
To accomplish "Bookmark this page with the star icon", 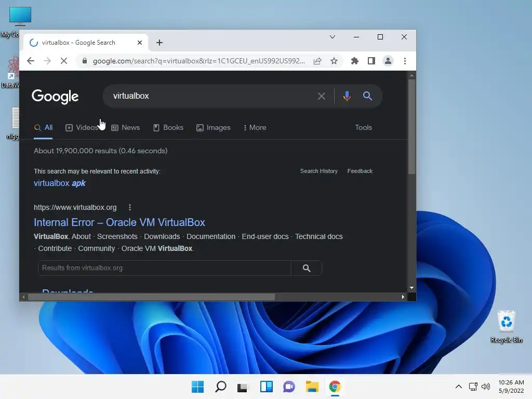I will coord(334,61).
